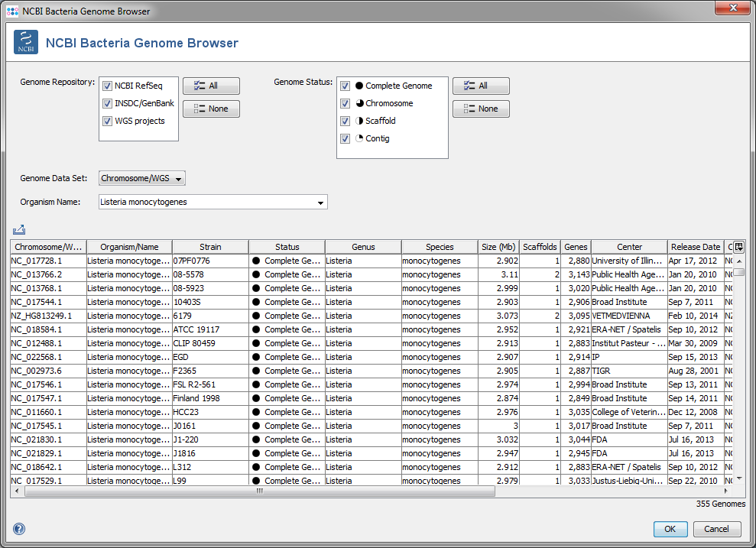
Task: Select All genome statuses button
Action: point(481,86)
